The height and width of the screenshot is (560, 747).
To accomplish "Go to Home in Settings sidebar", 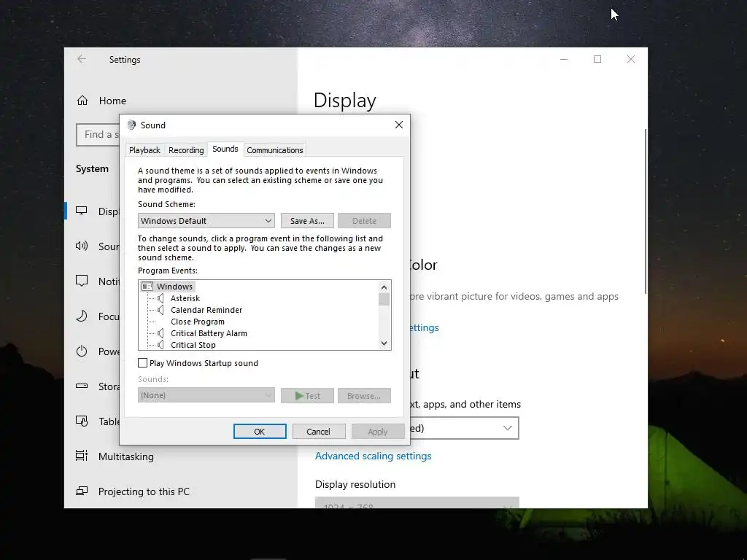I will click(112, 101).
